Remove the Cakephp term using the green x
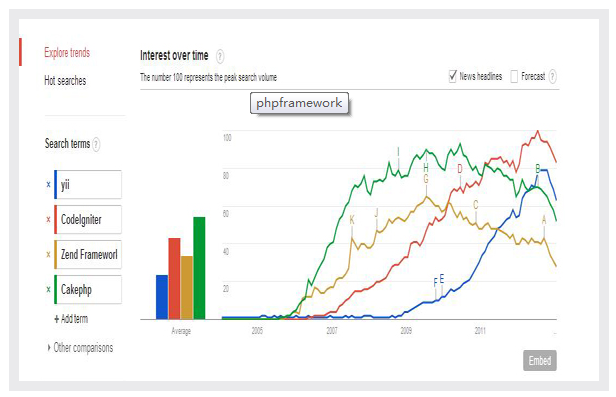Viewport: 616px width, 397px height. [x=48, y=289]
